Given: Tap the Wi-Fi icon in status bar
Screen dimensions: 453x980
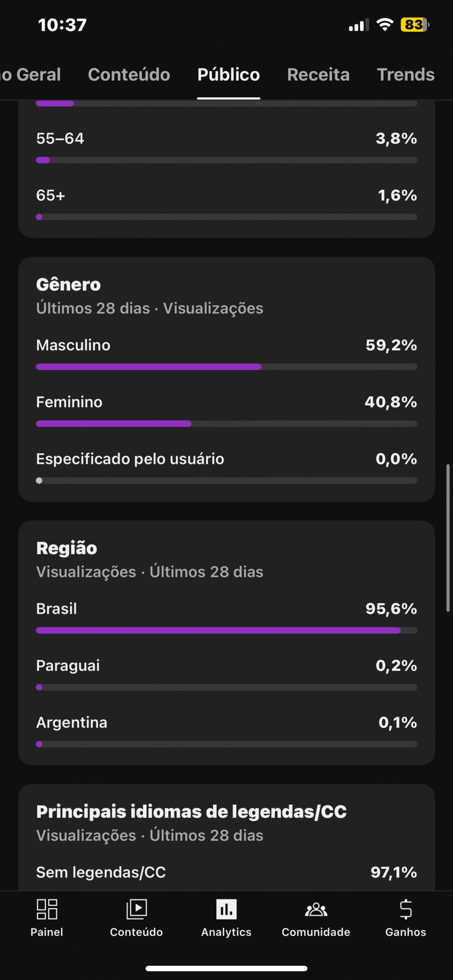Looking at the screenshot, I should (385, 25).
